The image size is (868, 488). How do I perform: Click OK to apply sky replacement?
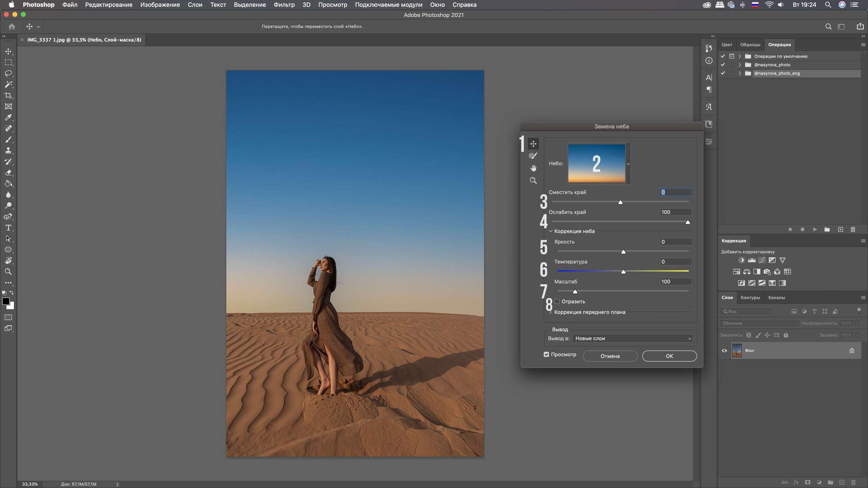669,356
